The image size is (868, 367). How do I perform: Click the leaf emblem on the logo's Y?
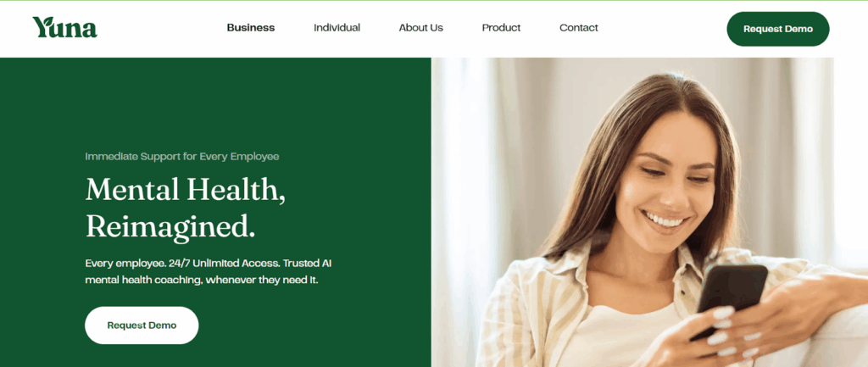coord(43,21)
